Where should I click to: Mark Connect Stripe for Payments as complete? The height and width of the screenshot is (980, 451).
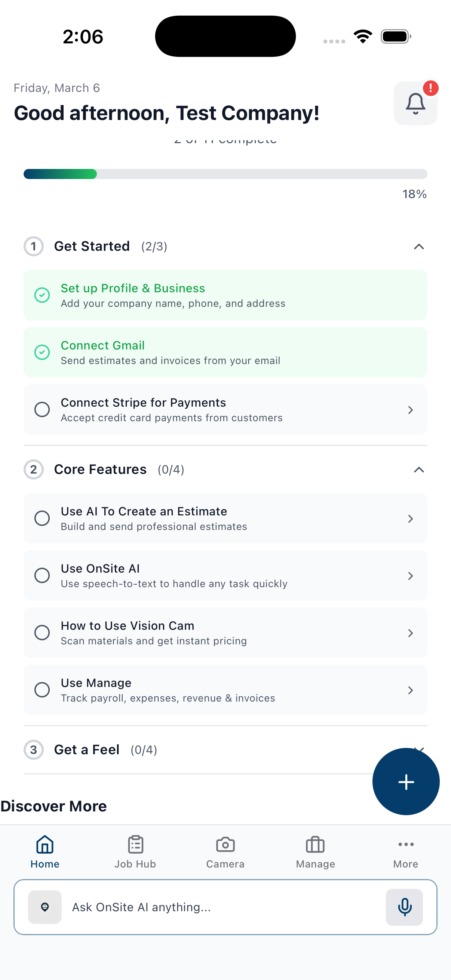tap(42, 409)
